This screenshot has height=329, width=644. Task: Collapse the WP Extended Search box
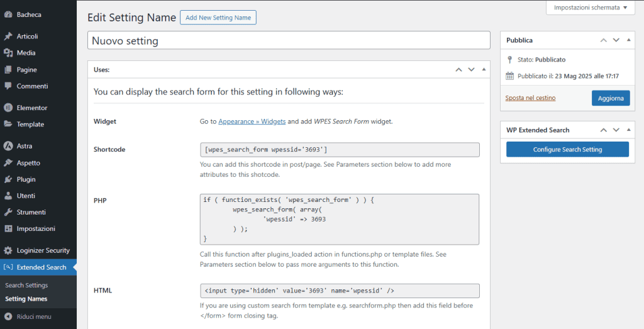tap(628, 130)
